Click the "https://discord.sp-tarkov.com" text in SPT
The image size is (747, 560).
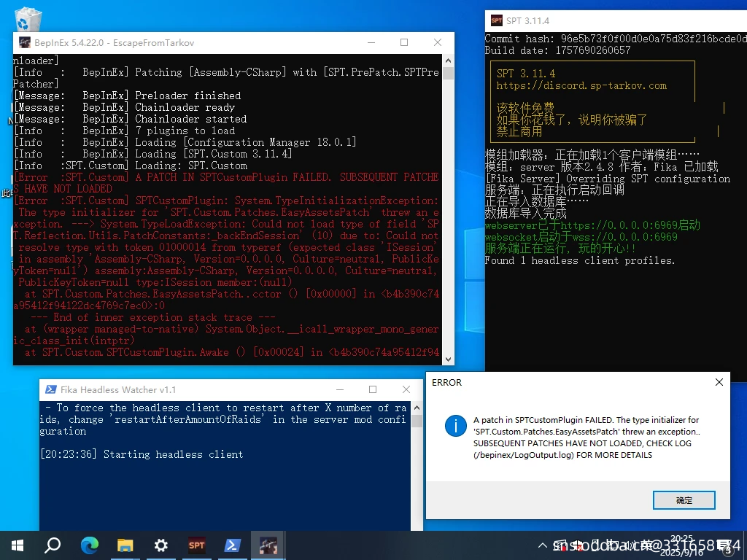pyautogui.click(x=581, y=86)
